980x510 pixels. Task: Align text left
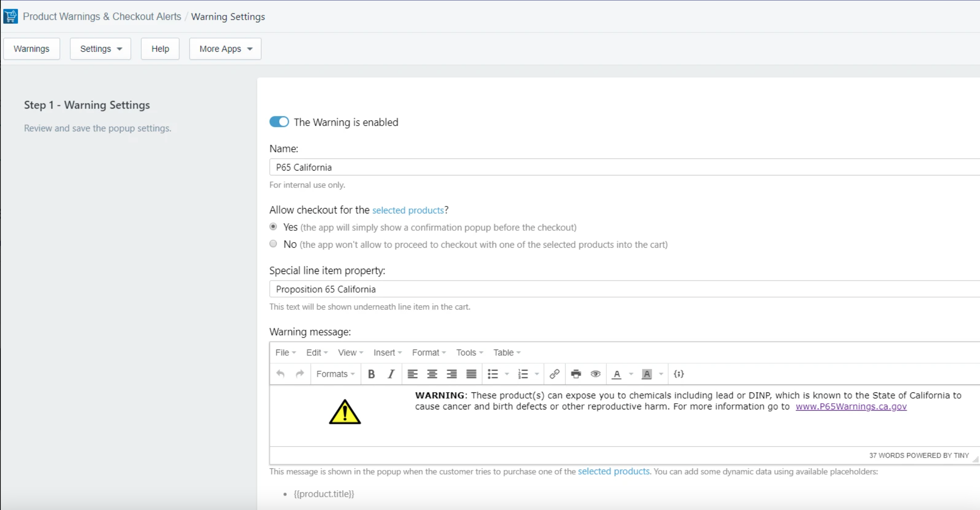tap(412, 374)
